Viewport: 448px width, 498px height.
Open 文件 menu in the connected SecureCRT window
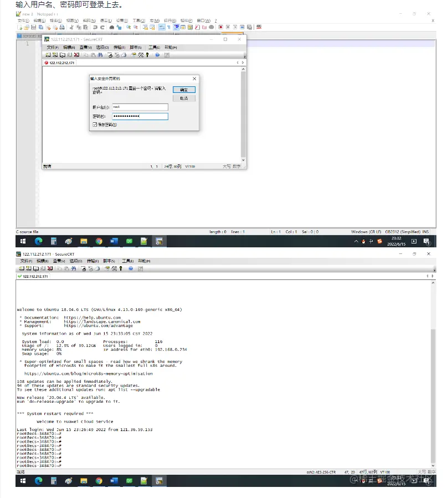tap(26, 261)
